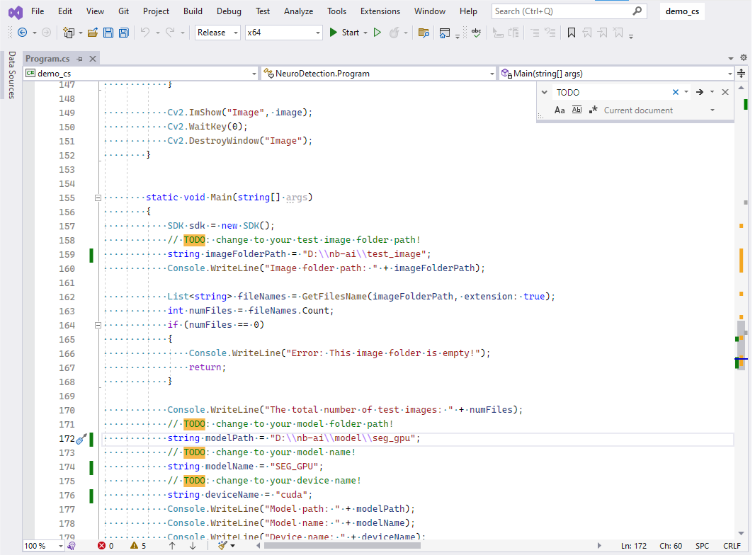755x560 pixels.
Task: Open the Git menu
Action: 124,11
